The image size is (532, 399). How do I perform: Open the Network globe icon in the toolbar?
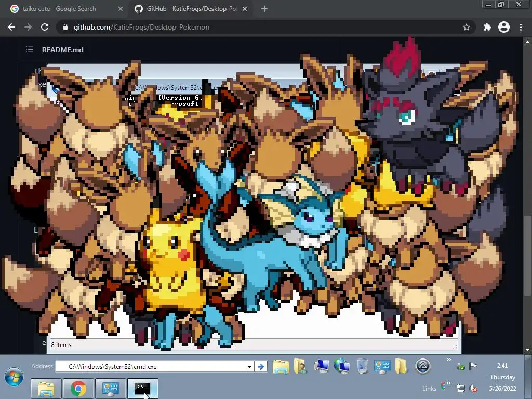point(342,366)
